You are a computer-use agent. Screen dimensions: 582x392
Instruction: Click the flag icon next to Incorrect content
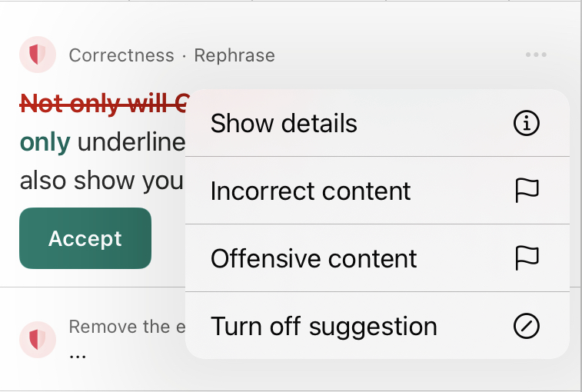click(527, 191)
